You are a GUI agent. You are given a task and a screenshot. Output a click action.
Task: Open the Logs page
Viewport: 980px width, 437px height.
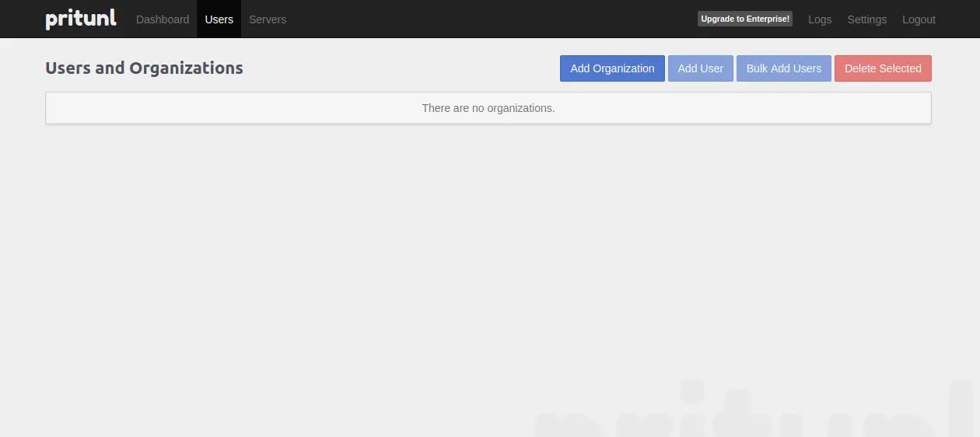point(820,19)
